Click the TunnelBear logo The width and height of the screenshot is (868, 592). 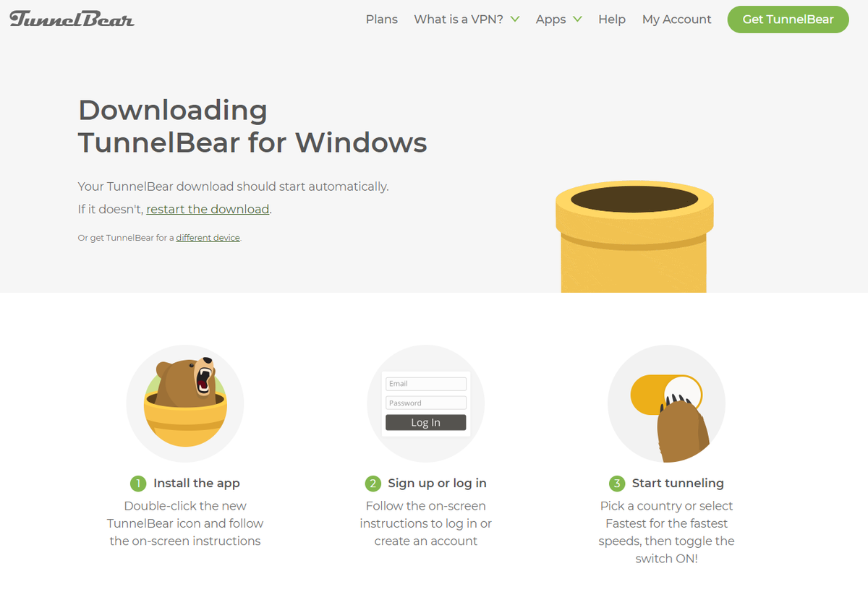pos(72,19)
